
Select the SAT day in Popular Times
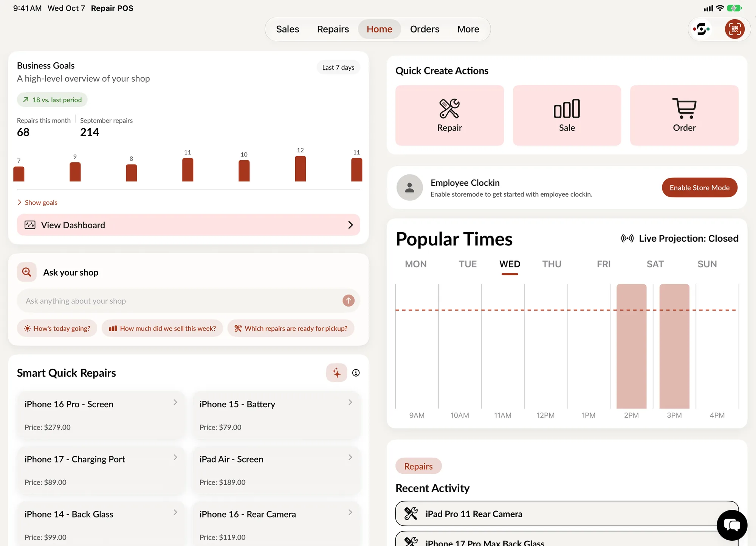click(x=655, y=264)
